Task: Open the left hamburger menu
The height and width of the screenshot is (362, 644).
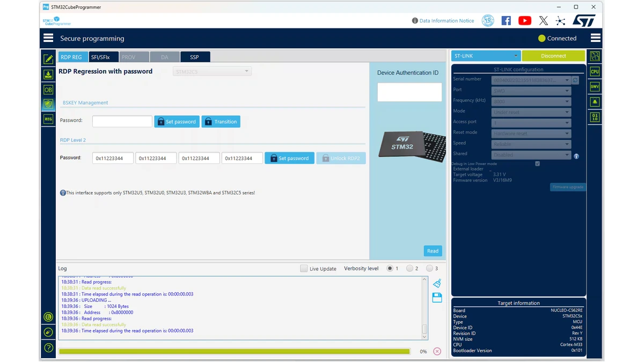Action: 48,38
